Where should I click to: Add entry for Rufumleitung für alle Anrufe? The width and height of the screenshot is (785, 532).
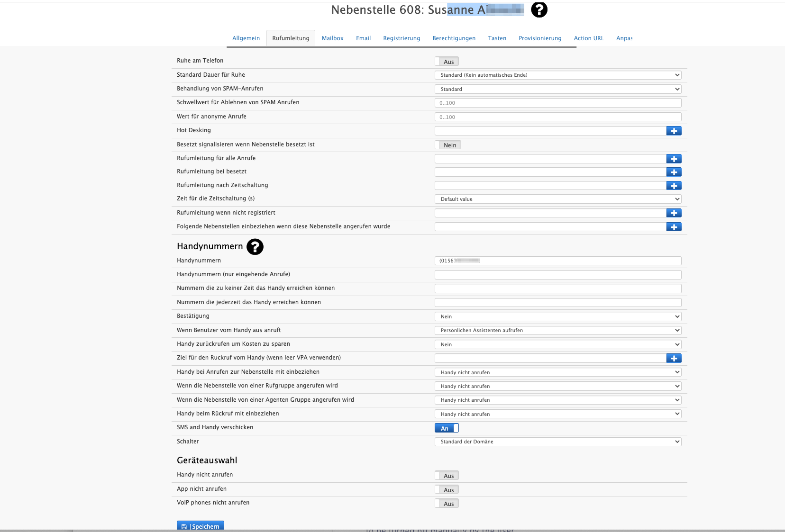[x=674, y=159]
